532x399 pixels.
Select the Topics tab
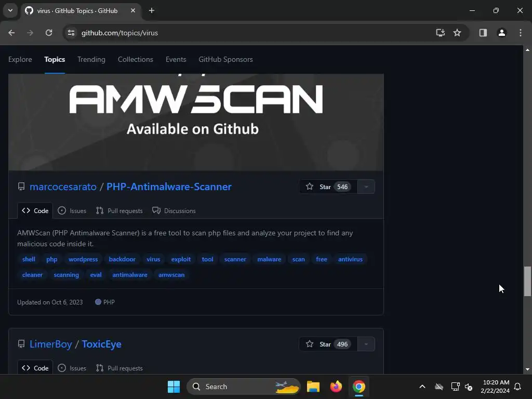[x=55, y=59]
